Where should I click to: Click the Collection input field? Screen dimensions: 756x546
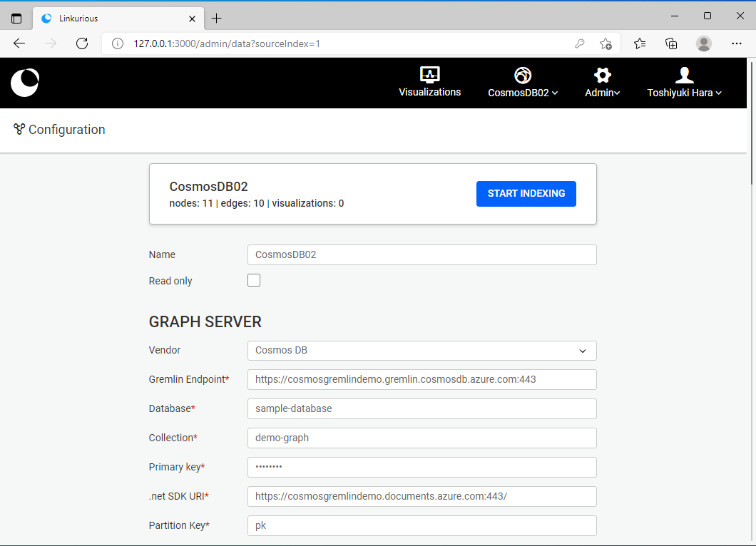pos(422,438)
